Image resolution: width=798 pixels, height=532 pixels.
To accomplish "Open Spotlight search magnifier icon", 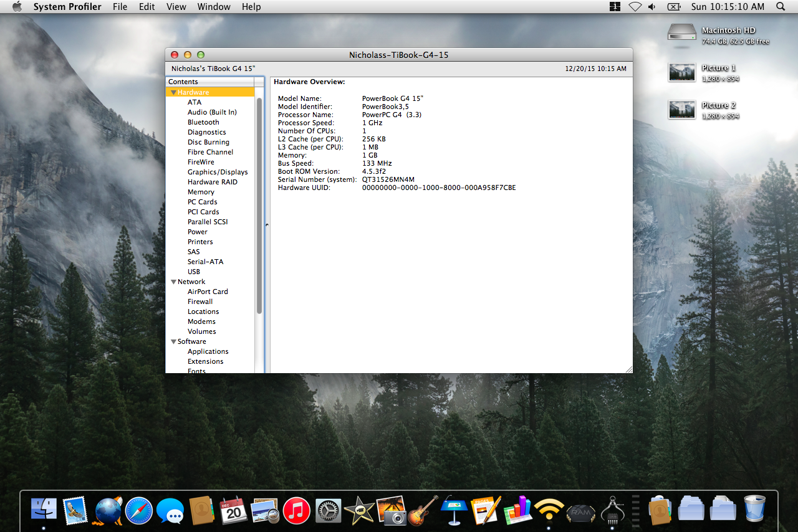I will (x=781, y=7).
